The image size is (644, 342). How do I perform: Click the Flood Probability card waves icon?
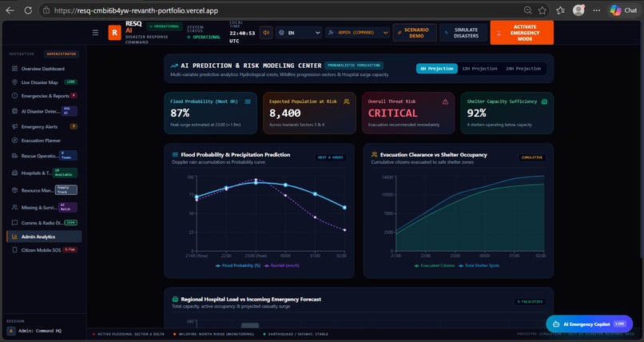click(x=248, y=101)
